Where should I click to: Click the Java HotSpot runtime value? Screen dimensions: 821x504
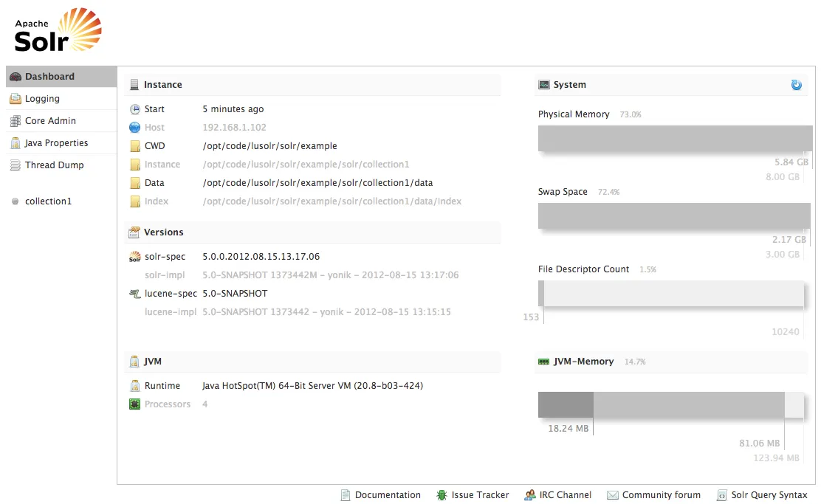pos(312,386)
